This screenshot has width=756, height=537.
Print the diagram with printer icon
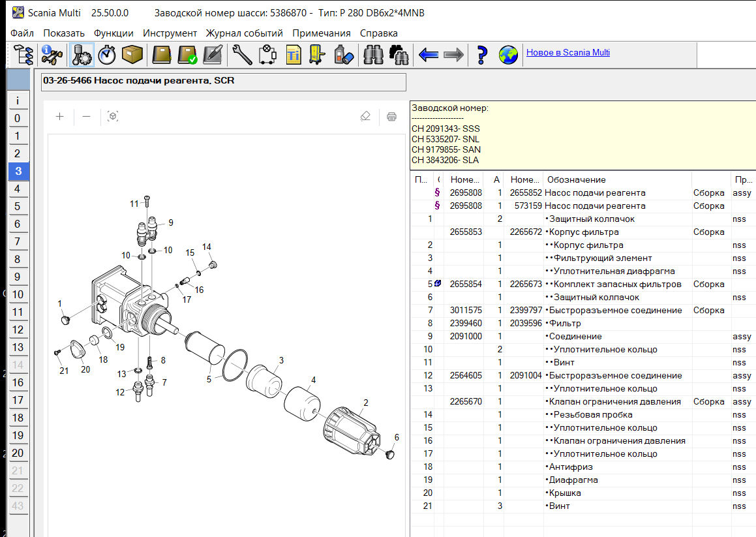(391, 116)
